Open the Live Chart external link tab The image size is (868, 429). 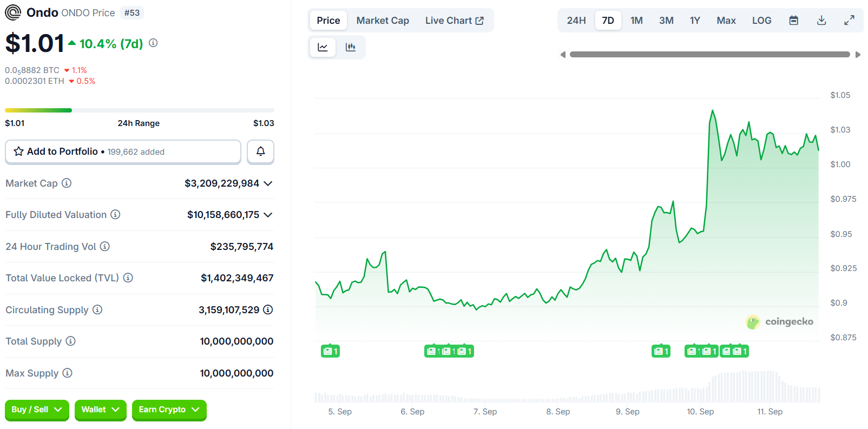(454, 21)
